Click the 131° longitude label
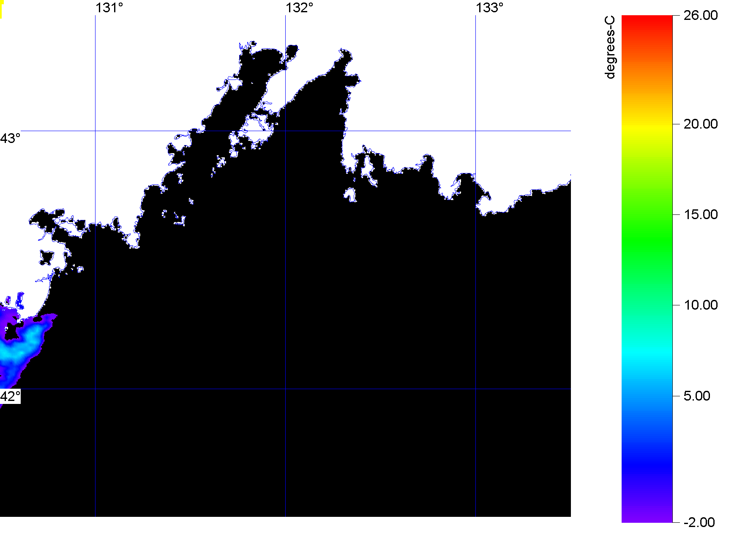This screenshot has height=538, width=756. coord(109,8)
